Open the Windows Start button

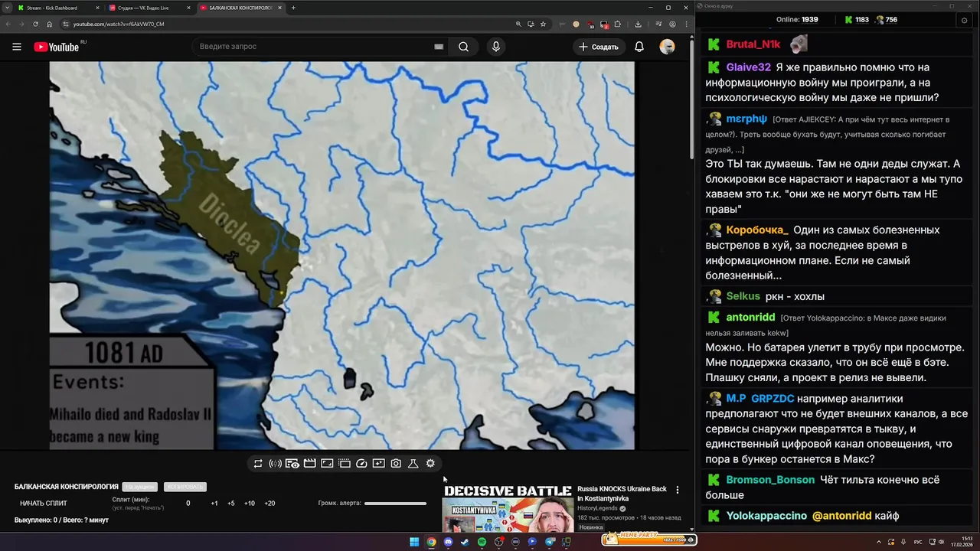(x=414, y=542)
